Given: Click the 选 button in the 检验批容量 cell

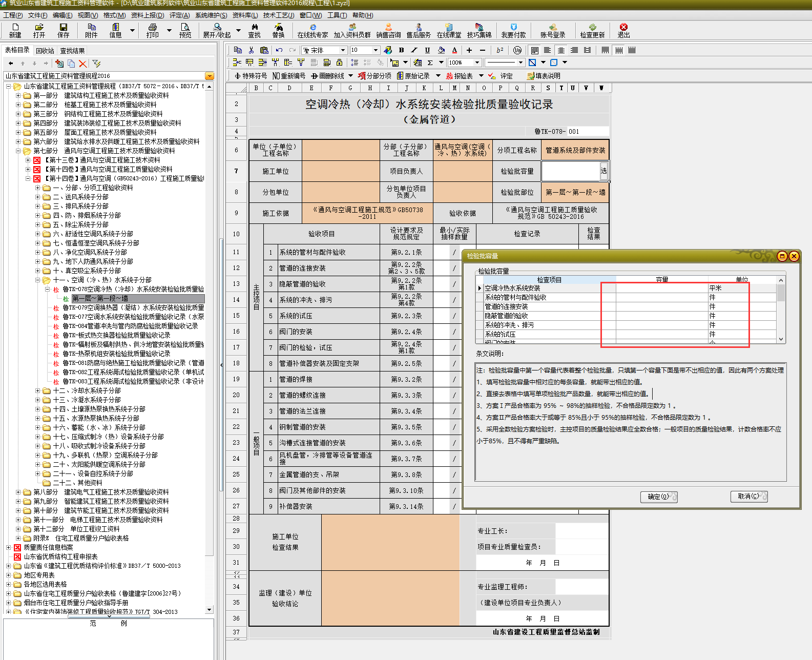Looking at the screenshot, I should (603, 171).
